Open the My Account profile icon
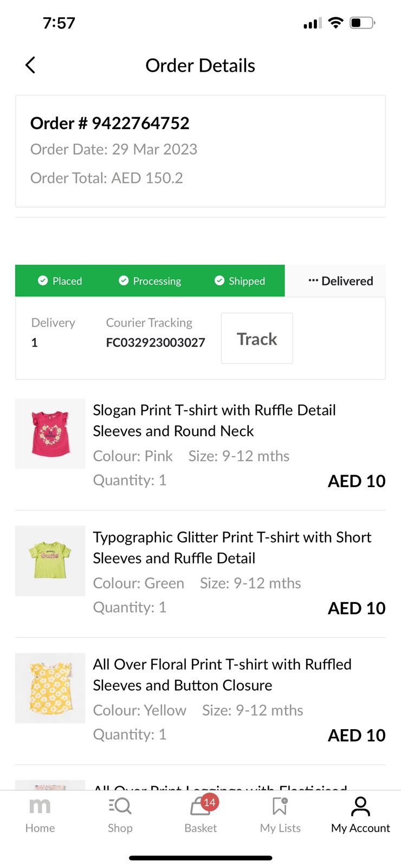Image resolution: width=401 pixels, height=868 pixels. pyautogui.click(x=360, y=807)
